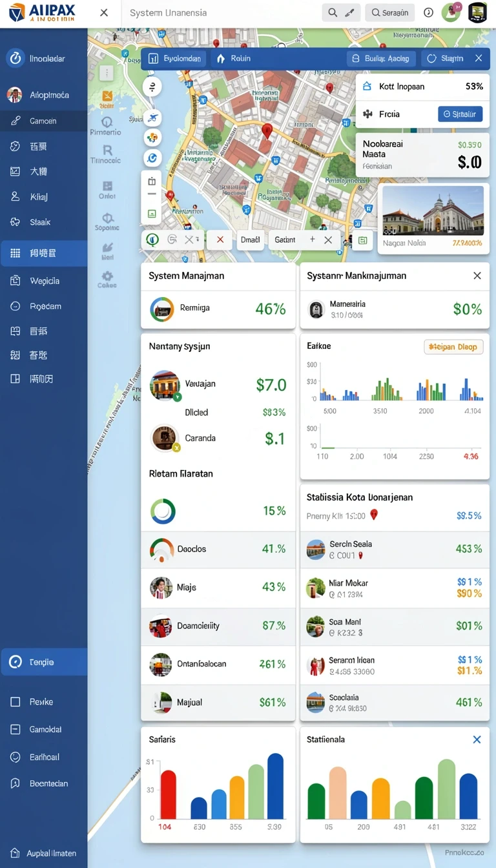Click the home icon beside Rotuin
This screenshot has width=496, height=868.
[x=220, y=59]
